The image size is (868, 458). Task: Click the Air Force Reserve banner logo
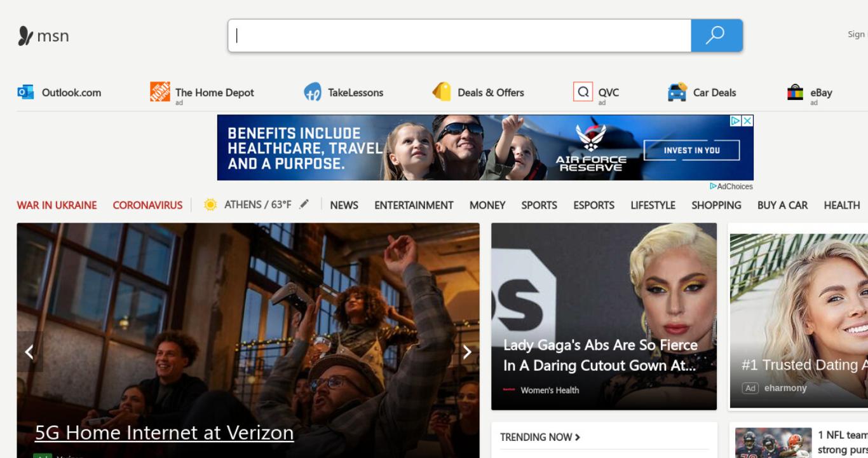[591, 148]
